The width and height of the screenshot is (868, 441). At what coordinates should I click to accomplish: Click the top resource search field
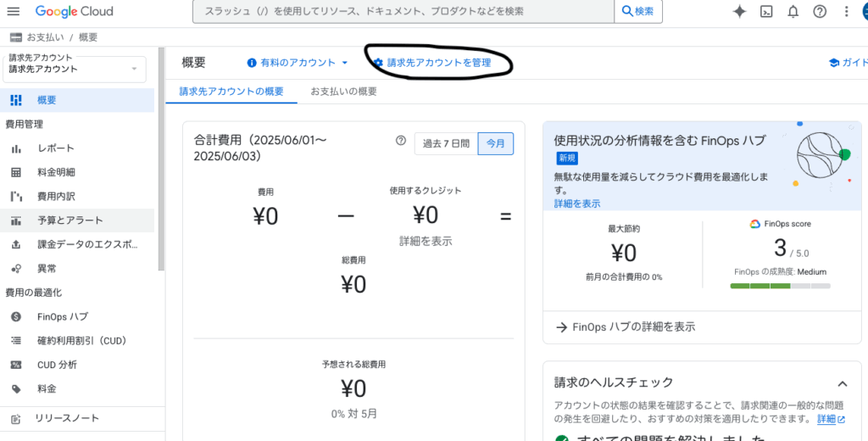point(403,12)
